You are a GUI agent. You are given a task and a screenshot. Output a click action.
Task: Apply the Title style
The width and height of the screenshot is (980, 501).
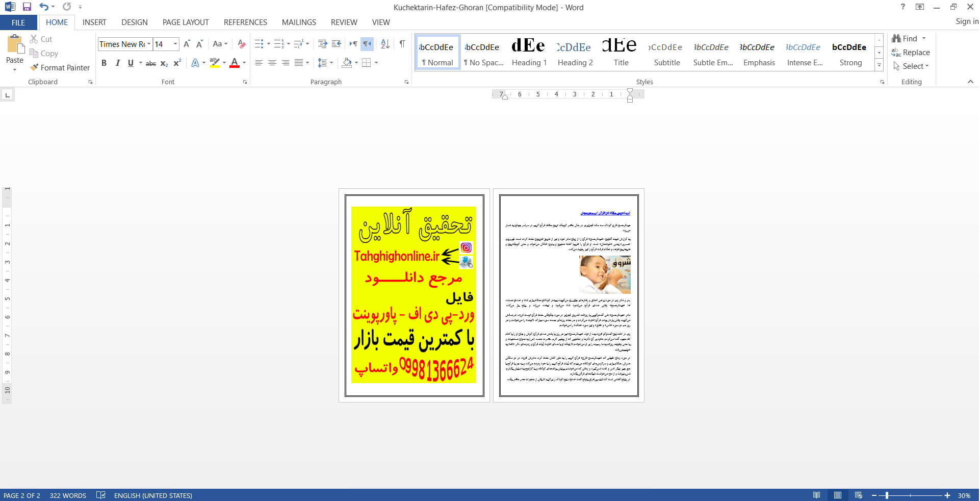pos(621,53)
